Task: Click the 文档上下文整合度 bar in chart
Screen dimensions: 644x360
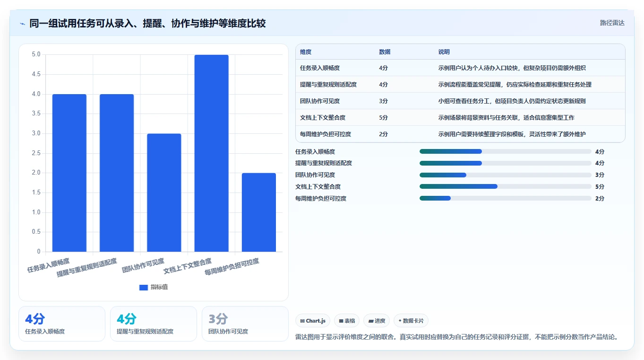Action: pyautogui.click(x=212, y=153)
